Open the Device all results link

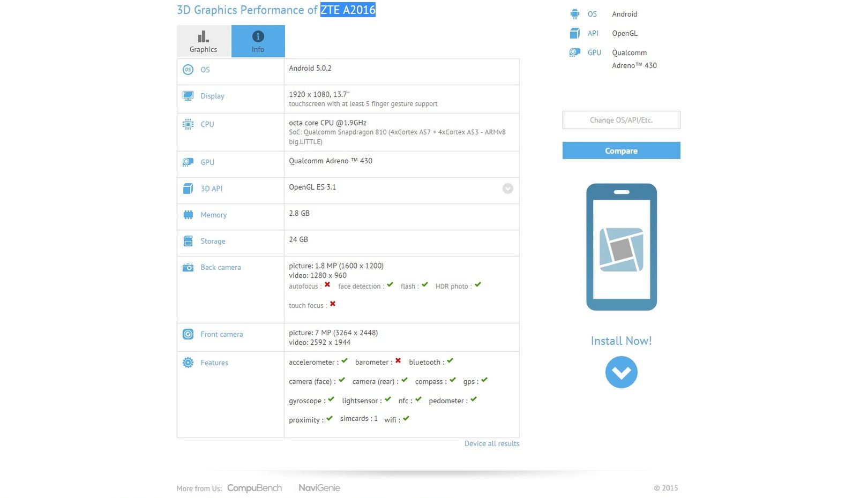(492, 444)
